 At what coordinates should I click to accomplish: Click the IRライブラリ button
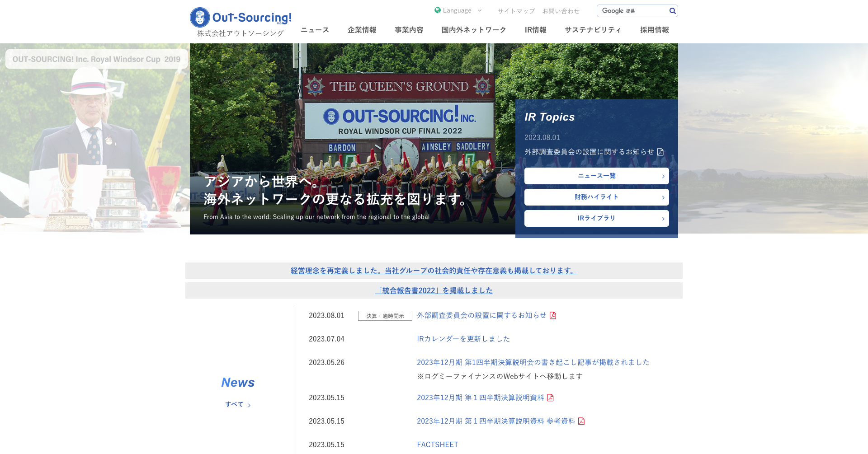pos(597,218)
